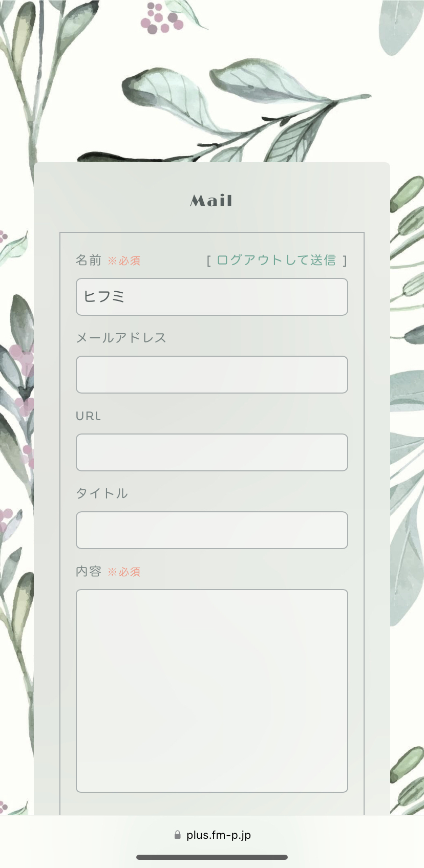Click the ログアウトして送信 link
Viewport: 424px width, 868px height.
tap(276, 261)
